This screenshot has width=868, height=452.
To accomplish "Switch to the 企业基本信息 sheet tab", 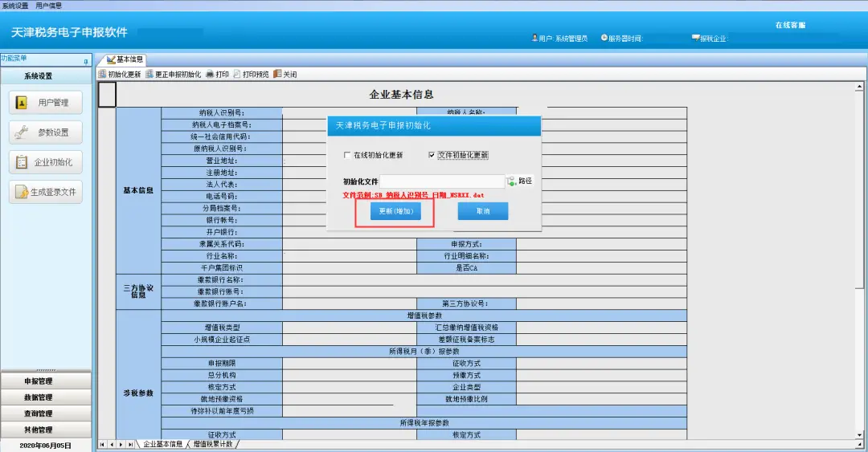I will click(x=162, y=444).
